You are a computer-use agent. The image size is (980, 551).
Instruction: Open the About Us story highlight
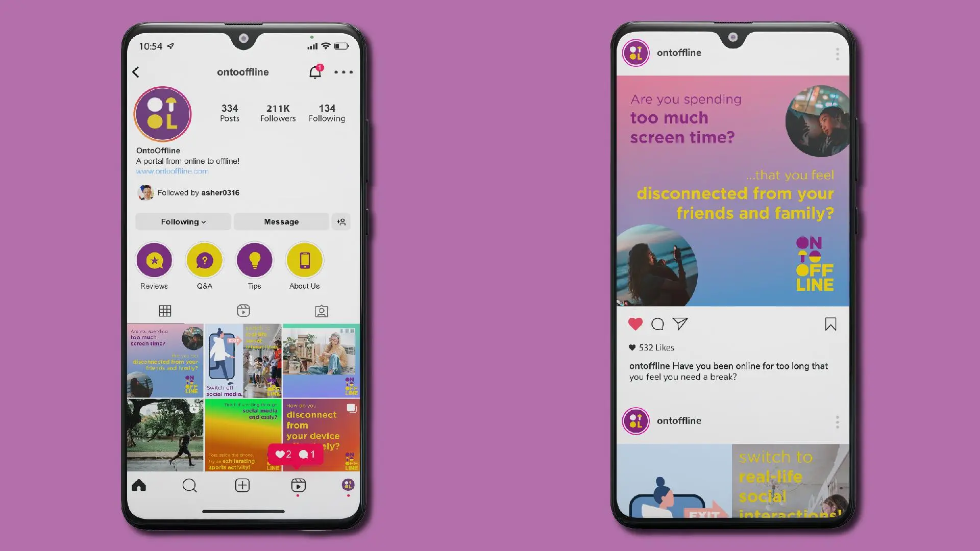point(304,261)
